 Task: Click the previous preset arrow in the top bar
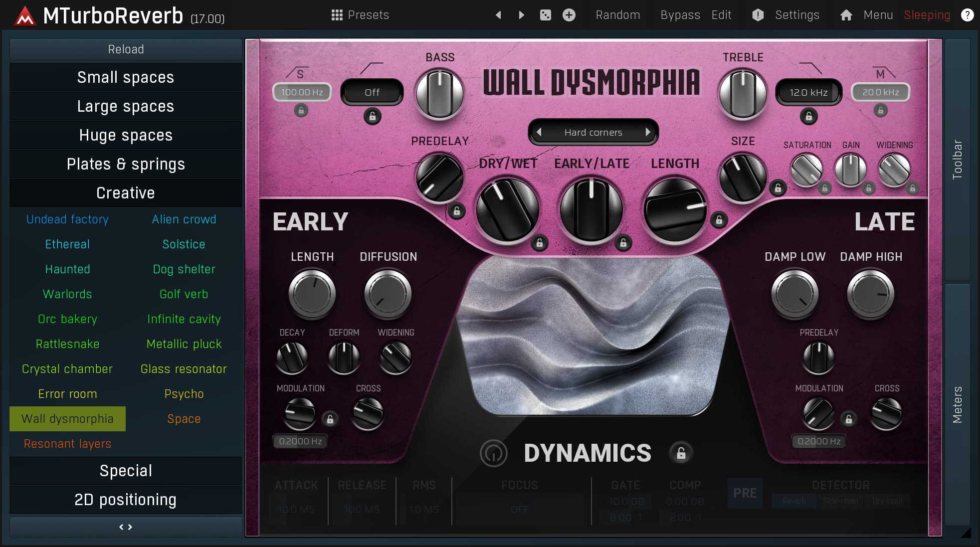click(x=498, y=15)
